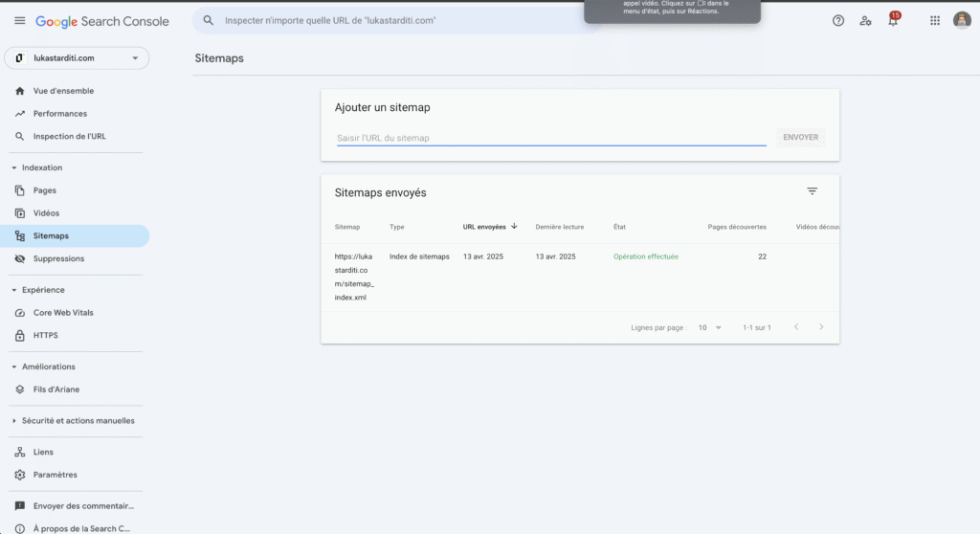Viewport: 980px width, 534px height.
Task: Collapse the Indexation section
Action: (x=13, y=167)
